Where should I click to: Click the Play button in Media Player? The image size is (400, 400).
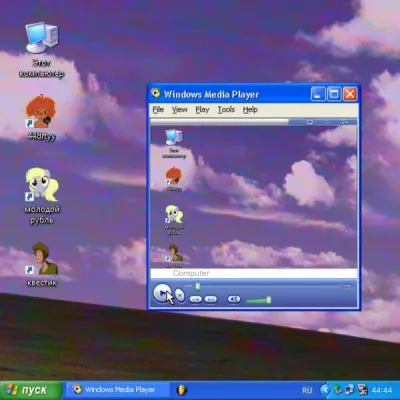pyautogui.click(x=162, y=293)
